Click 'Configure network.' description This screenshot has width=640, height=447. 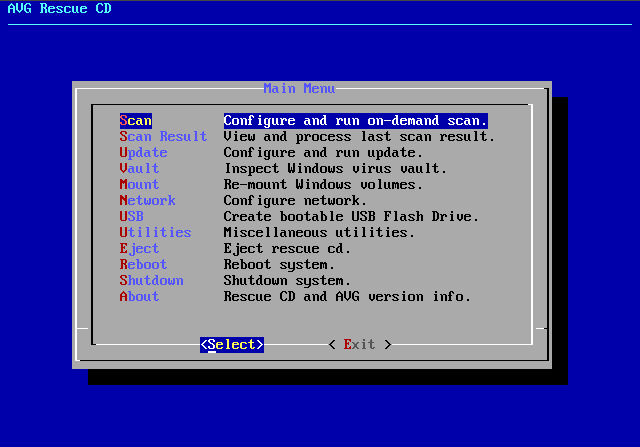click(295, 200)
